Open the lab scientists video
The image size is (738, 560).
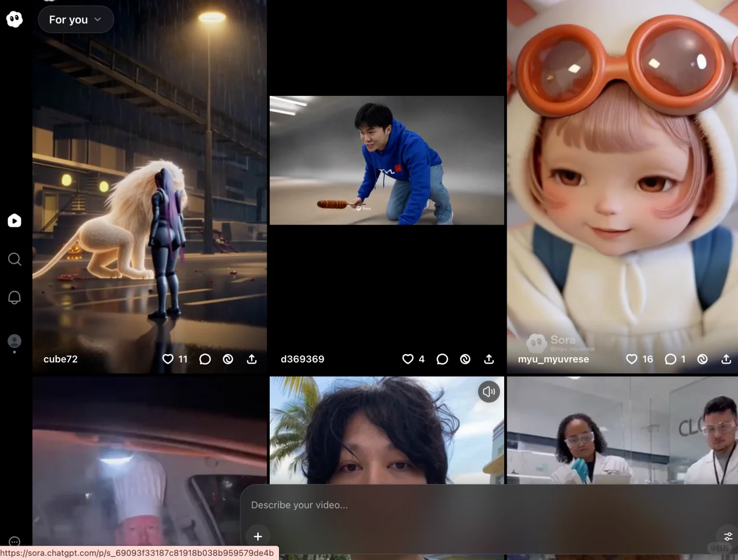(x=622, y=430)
